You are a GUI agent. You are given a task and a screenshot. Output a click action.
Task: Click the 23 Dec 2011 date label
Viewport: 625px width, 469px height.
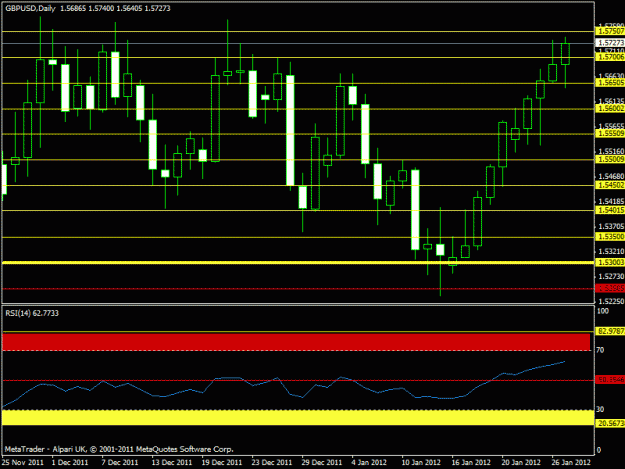pos(272,463)
